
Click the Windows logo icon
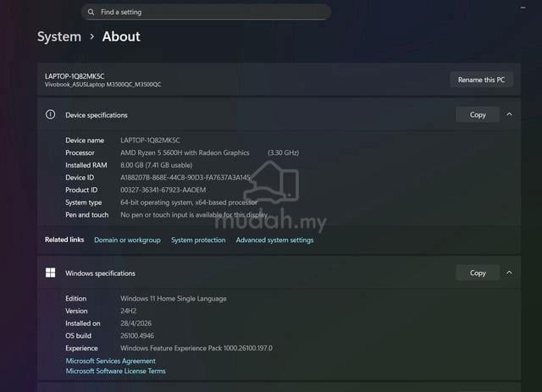pyautogui.click(x=51, y=273)
